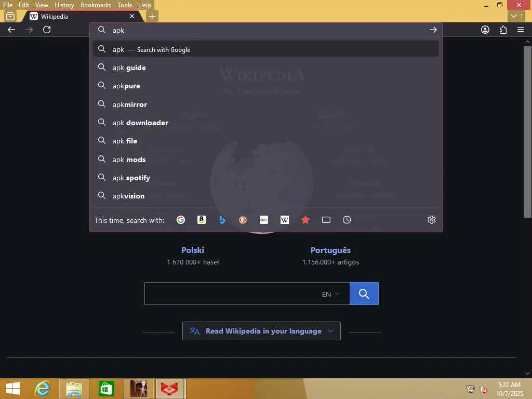Image resolution: width=532 pixels, height=399 pixels.
Task: Search open tabs with the tab icon
Action: point(326,220)
